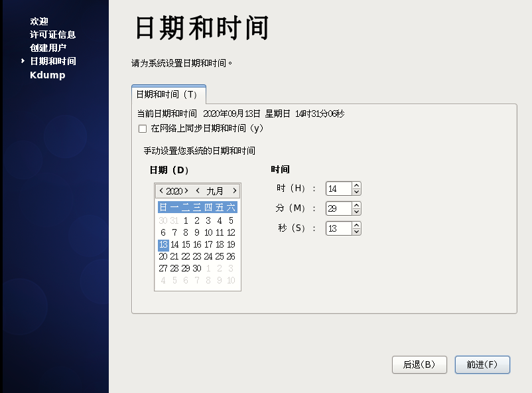Decrease the hour (时) spinner value
The height and width of the screenshot is (393, 532).
coord(356,192)
